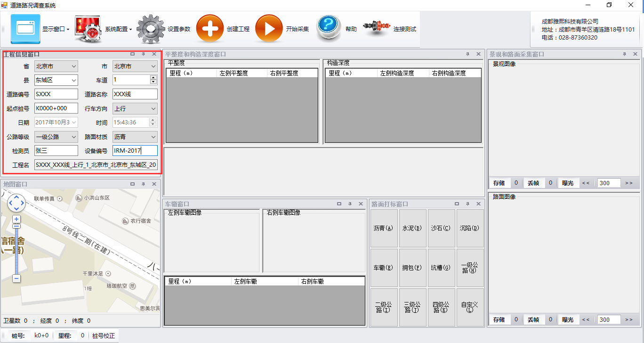
Task: Close the 平整度和构造深度窗口 panel
Action: click(x=478, y=54)
